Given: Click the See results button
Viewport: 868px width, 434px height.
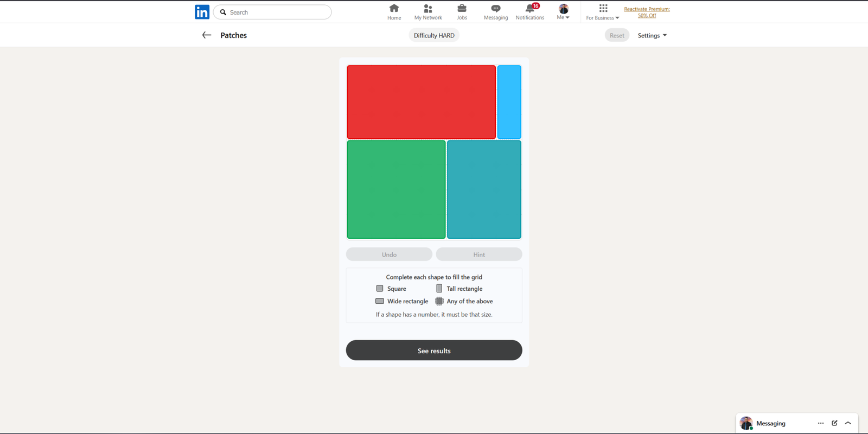Looking at the screenshot, I should [434, 350].
